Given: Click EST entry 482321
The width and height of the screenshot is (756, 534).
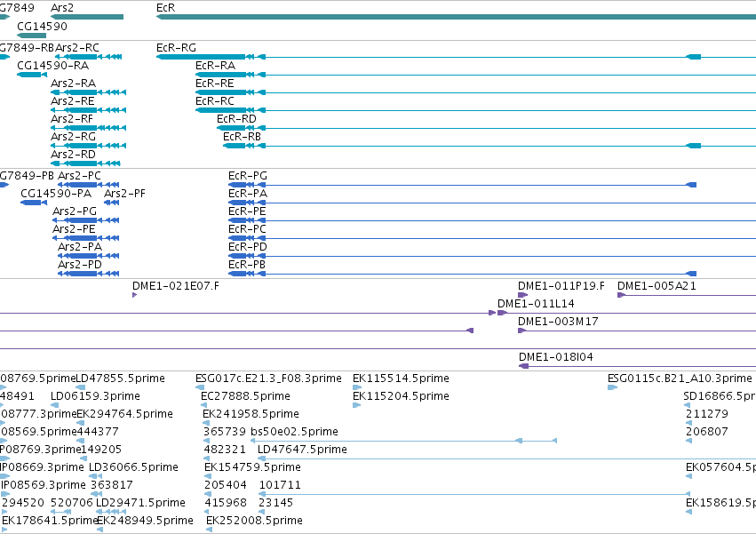Looking at the screenshot, I should [225, 450].
